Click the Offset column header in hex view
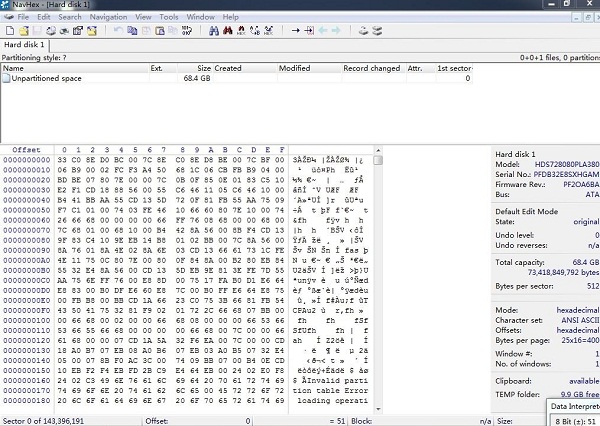The width and height of the screenshot is (600, 426). [26, 150]
